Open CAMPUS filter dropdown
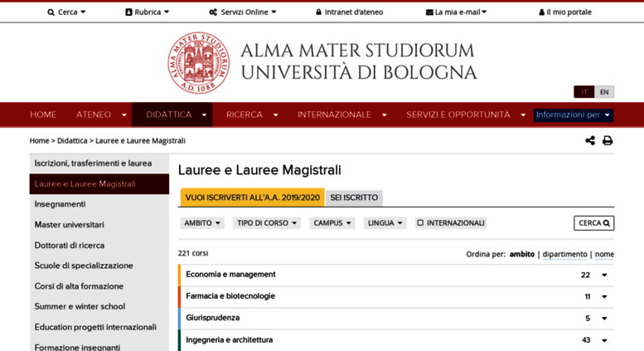 click(332, 222)
